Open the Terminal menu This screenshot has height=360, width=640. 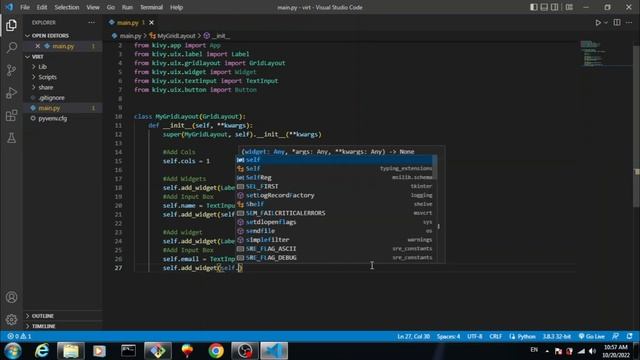(x=151, y=7)
